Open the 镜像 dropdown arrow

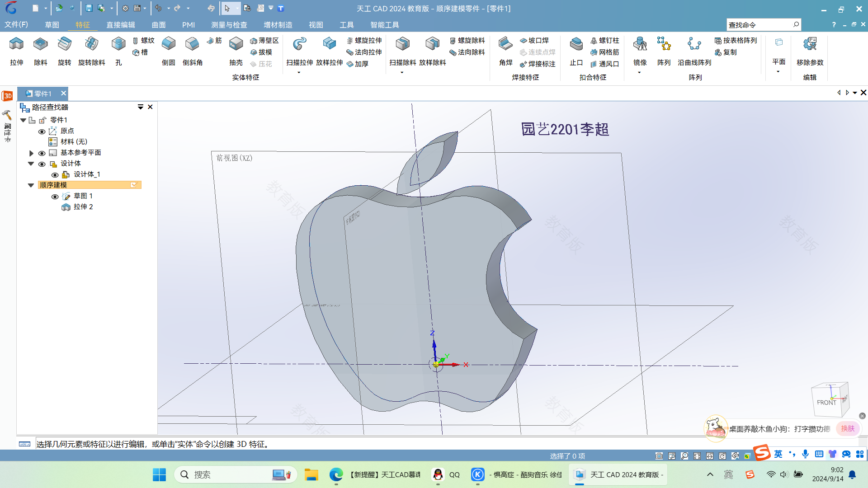click(x=639, y=73)
